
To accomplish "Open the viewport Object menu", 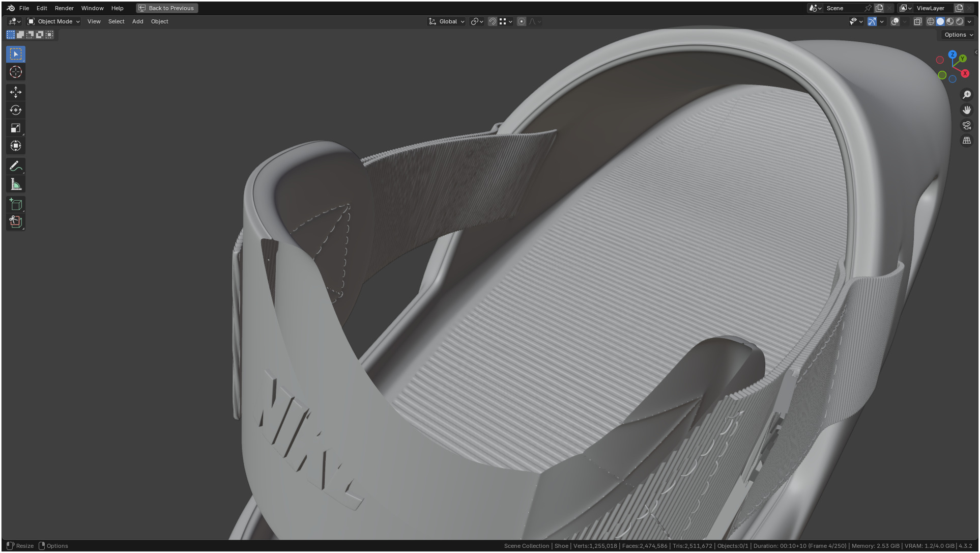I will tap(159, 21).
